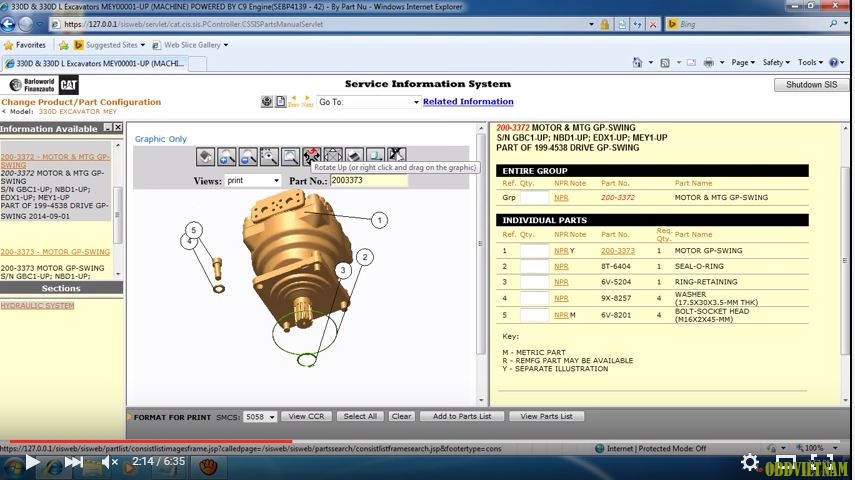Click the zoom in magnifier with plus sign

coord(227,156)
